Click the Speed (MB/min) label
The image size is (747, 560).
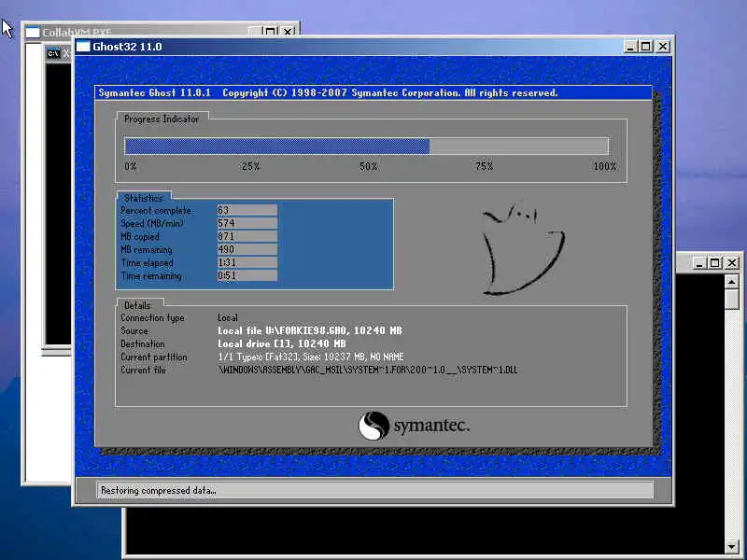pyautogui.click(x=152, y=223)
